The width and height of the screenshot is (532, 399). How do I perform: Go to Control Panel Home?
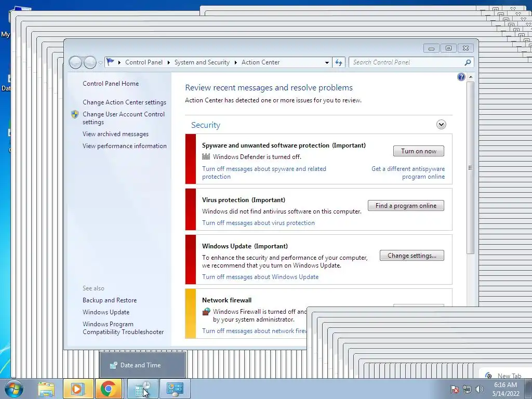point(111,84)
